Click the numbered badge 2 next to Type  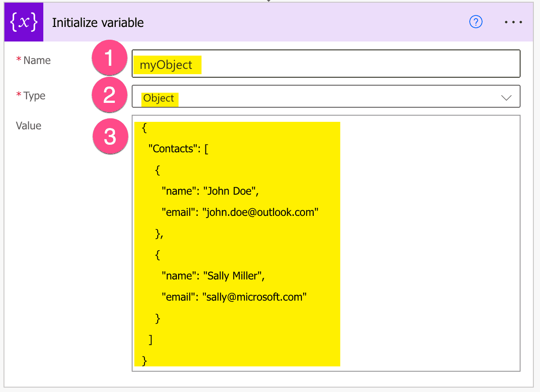[x=109, y=95]
